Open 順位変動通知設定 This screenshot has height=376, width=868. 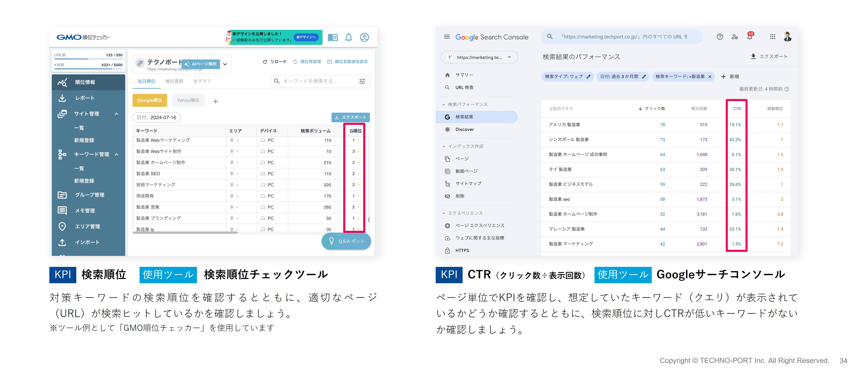(x=348, y=62)
